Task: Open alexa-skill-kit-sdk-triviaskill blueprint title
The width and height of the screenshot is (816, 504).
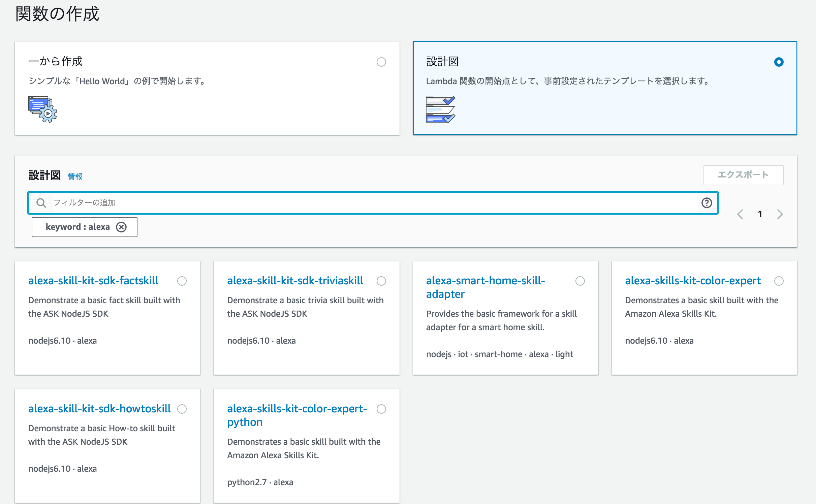Action: click(295, 281)
